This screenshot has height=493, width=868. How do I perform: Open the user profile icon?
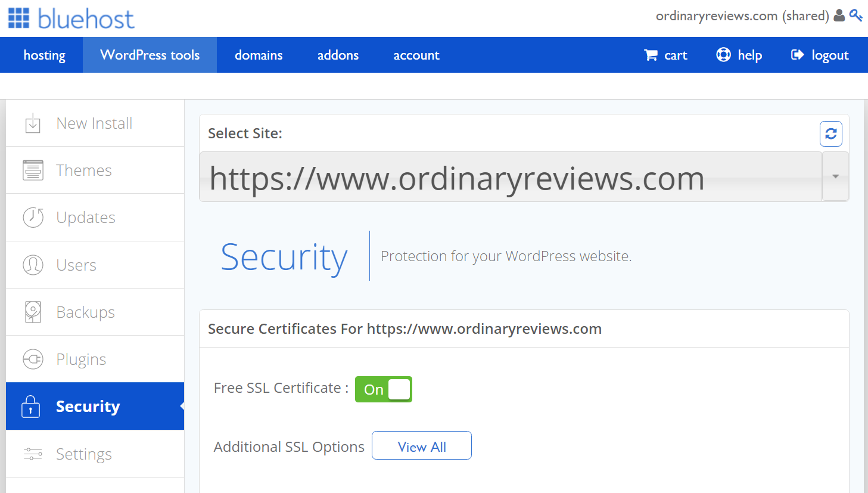839,15
